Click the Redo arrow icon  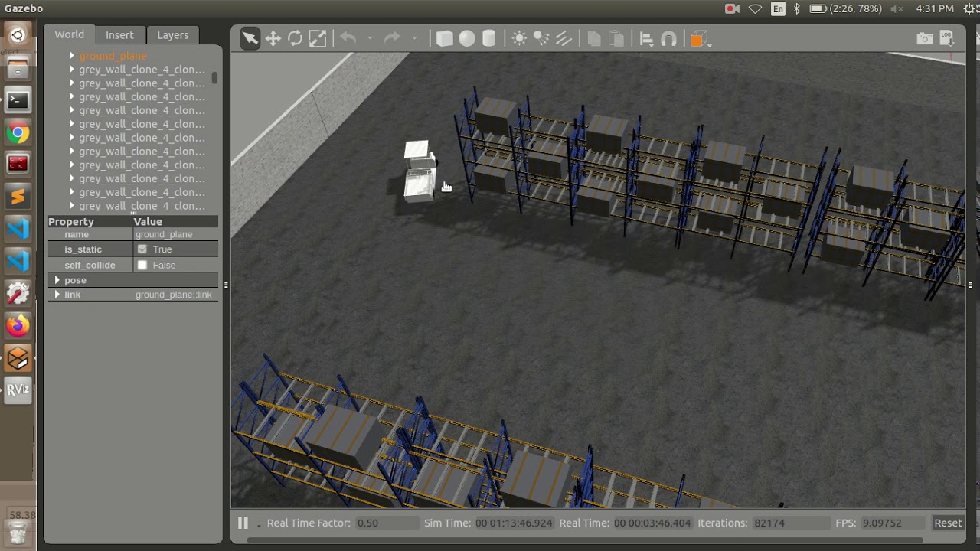(x=392, y=37)
